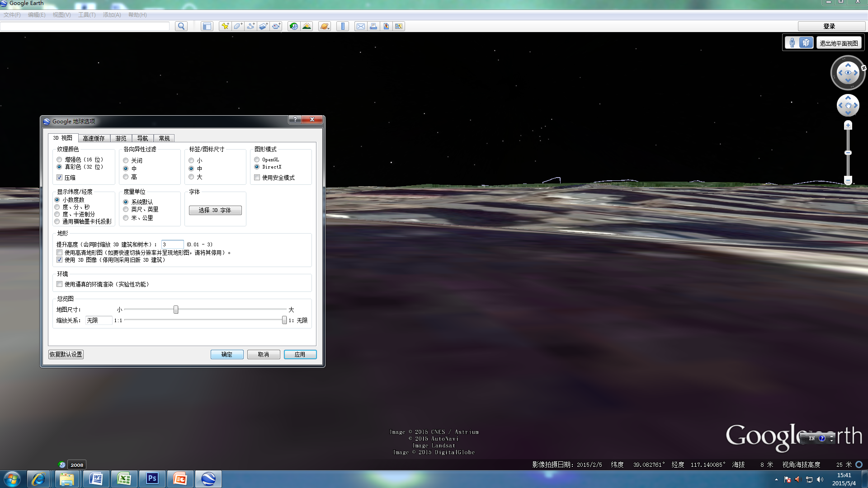Switch to the 高速缓存 tab
Viewport: 868px width, 488px height.
pos(94,138)
